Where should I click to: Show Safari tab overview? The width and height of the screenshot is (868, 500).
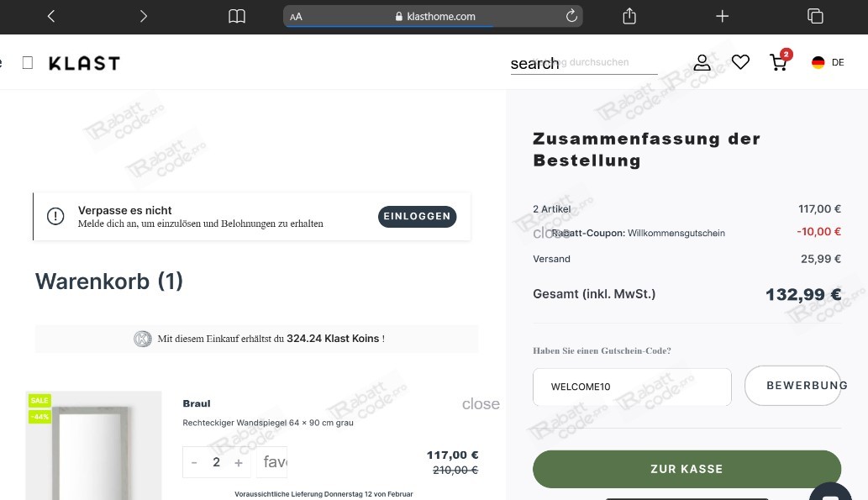point(814,16)
